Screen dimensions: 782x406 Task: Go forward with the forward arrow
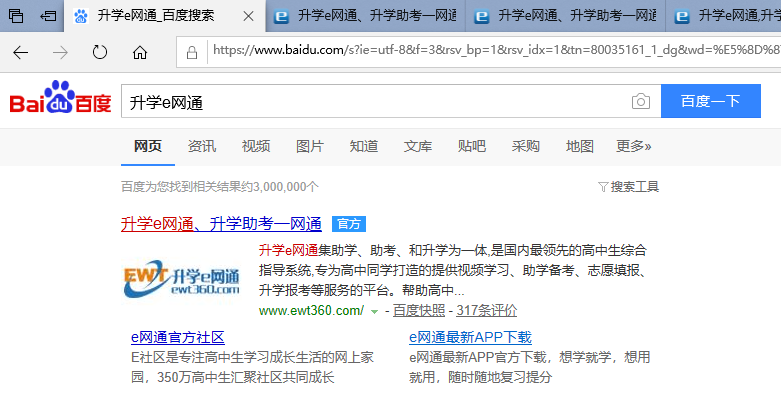tap(60, 52)
